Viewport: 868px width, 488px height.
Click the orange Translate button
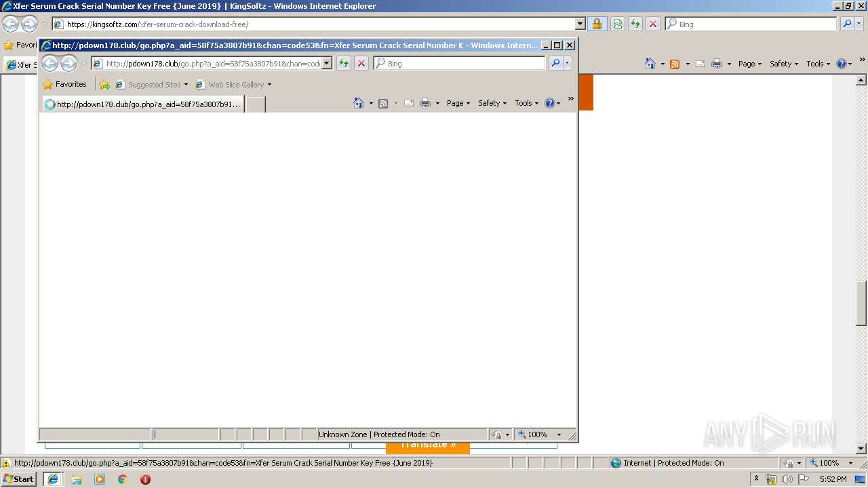point(428,447)
